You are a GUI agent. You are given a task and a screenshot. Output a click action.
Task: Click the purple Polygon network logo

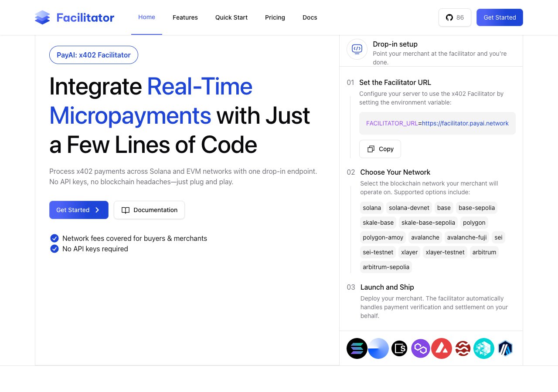pyautogui.click(x=421, y=348)
